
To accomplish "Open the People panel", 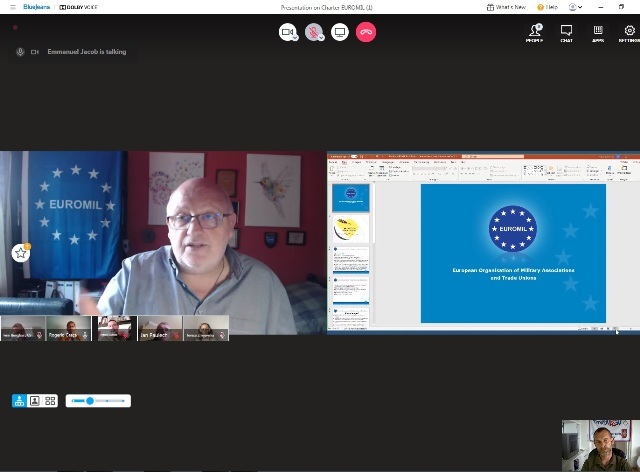I will tap(535, 32).
